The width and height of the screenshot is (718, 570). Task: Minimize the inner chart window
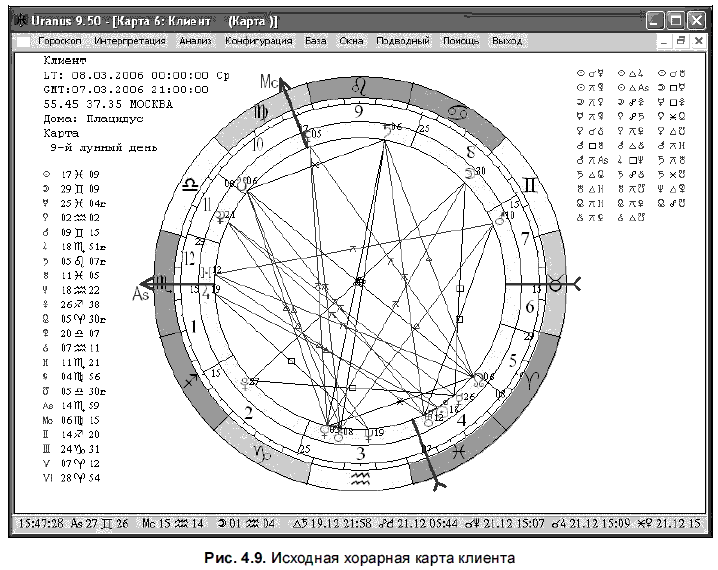(x=664, y=41)
